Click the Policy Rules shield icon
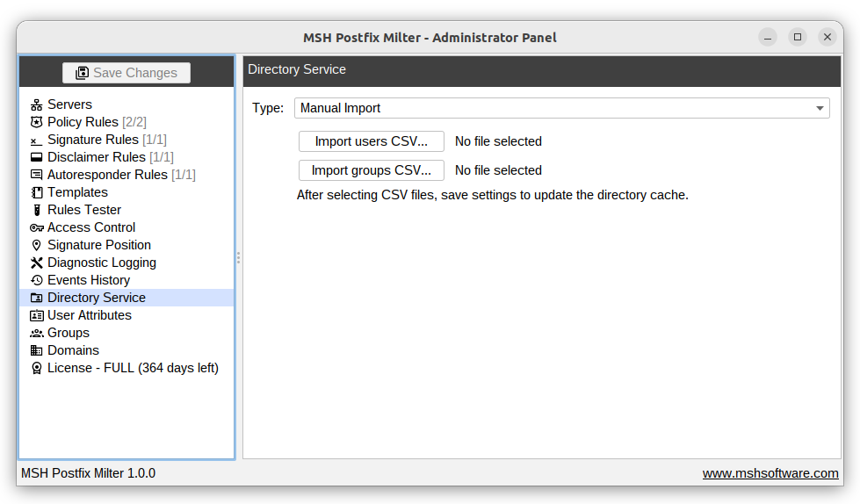The height and width of the screenshot is (504, 860). tap(36, 122)
